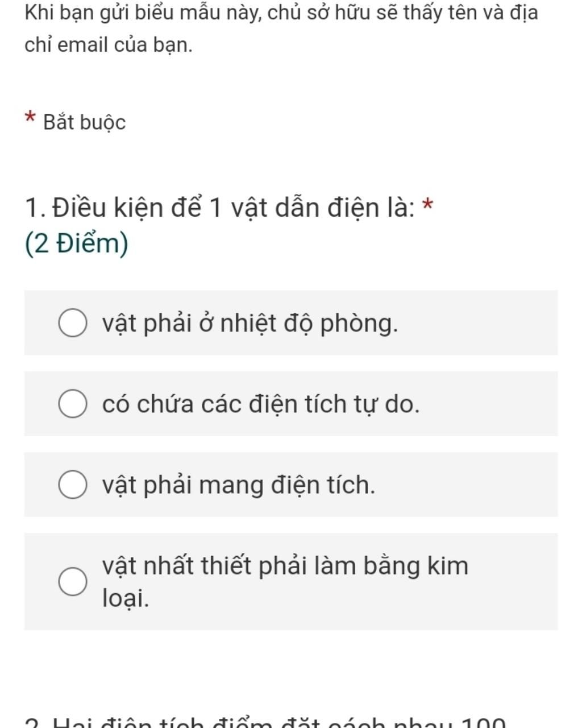Click the text 'vật nhất thiết phải làm bằng kim'
This screenshot has height=728, width=582.
point(285,566)
